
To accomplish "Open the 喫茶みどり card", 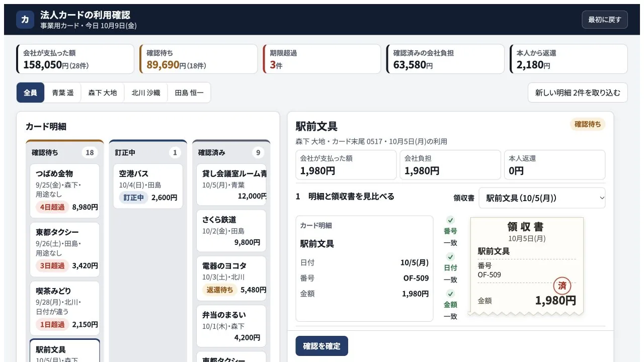I will click(65, 308).
